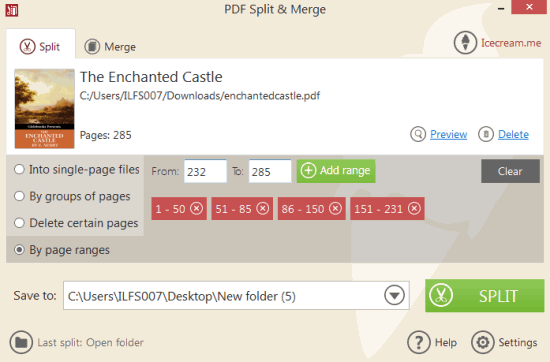Click the From field showing 232
550x362 pixels.
pyautogui.click(x=205, y=172)
